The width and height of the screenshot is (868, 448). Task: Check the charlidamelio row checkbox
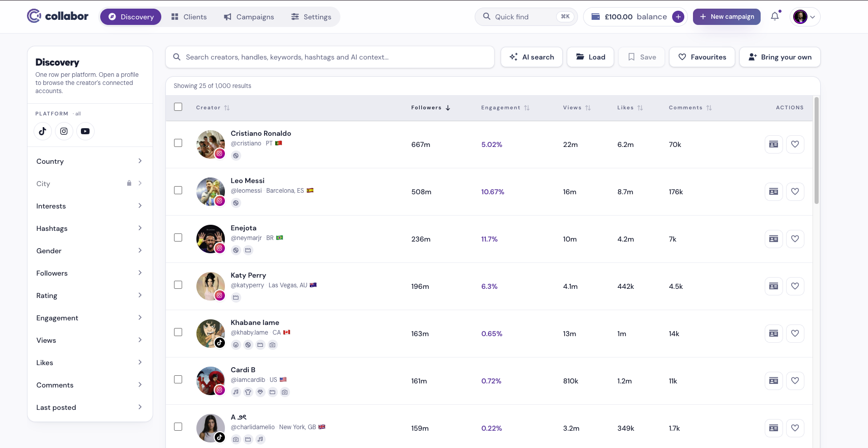pos(178,427)
